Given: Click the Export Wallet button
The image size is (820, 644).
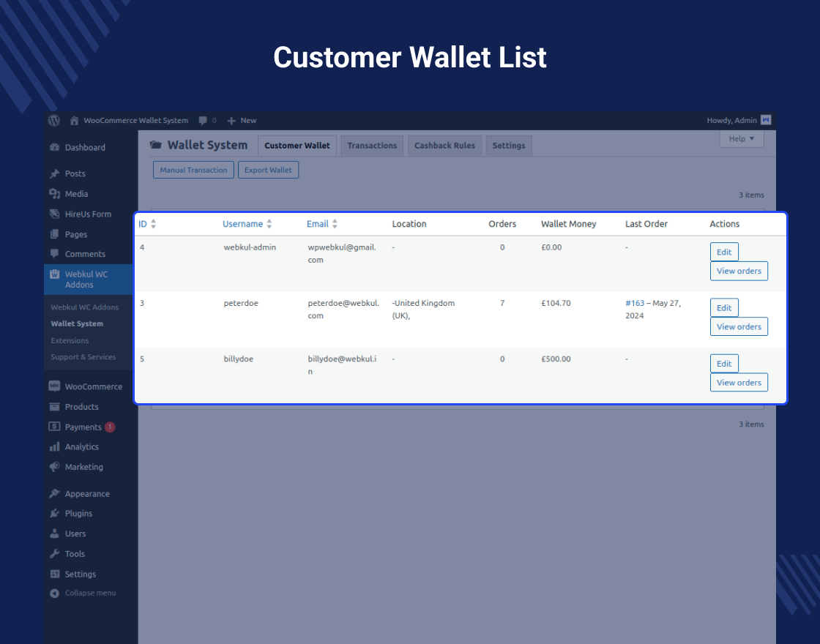Looking at the screenshot, I should (268, 169).
